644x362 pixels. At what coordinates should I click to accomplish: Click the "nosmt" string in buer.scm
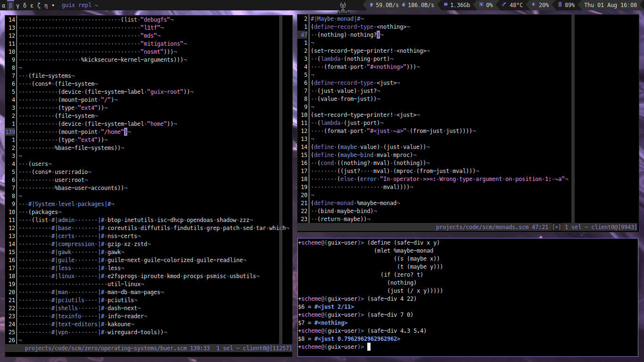(153, 51)
